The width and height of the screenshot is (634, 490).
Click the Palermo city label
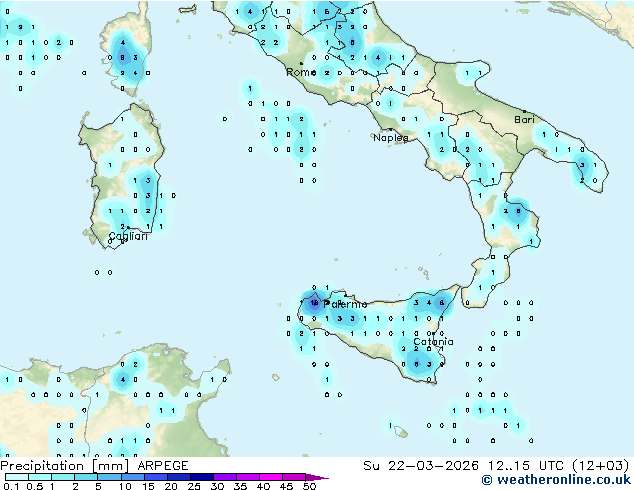point(345,304)
